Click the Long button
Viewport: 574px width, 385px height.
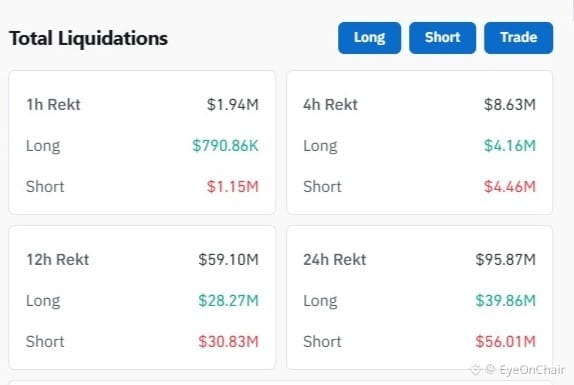(369, 38)
